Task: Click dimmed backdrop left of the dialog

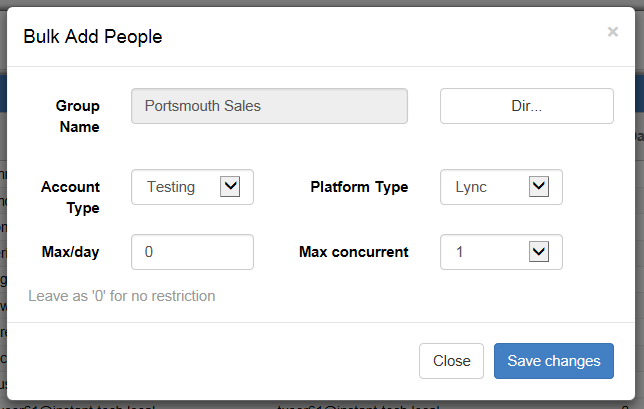Action: click(x=3, y=205)
